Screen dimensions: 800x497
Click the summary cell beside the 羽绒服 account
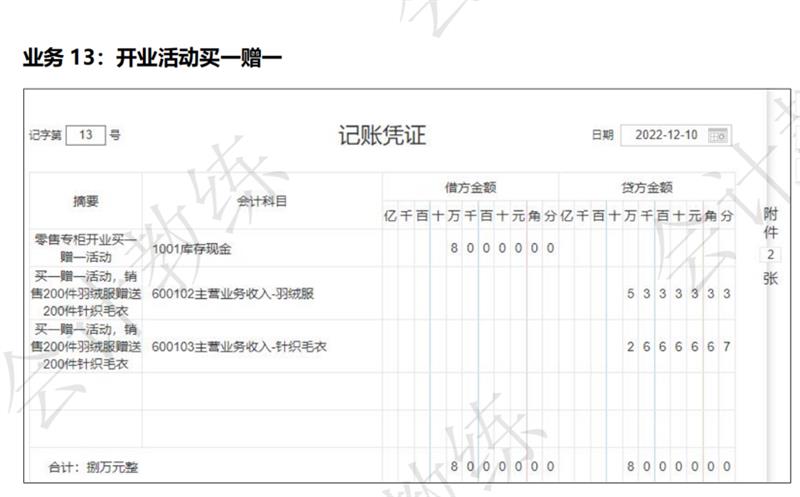(86, 294)
